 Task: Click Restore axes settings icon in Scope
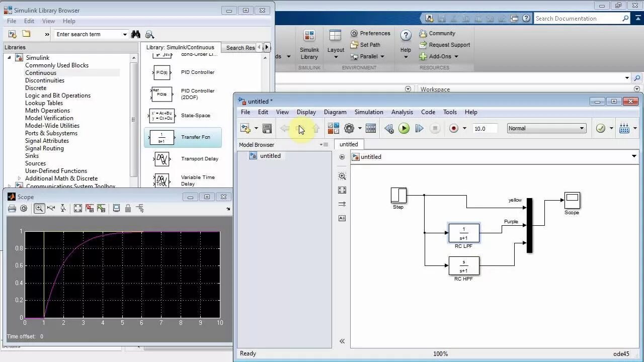coord(101,208)
